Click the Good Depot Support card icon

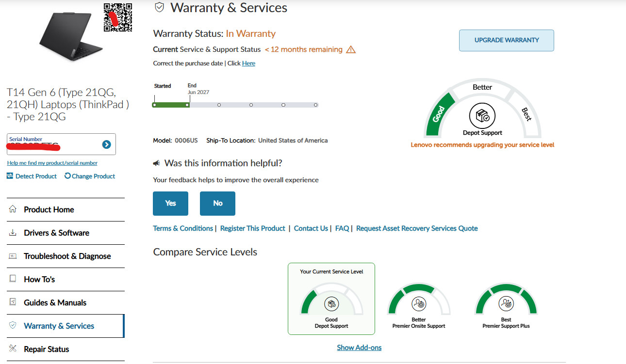coord(331,304)
